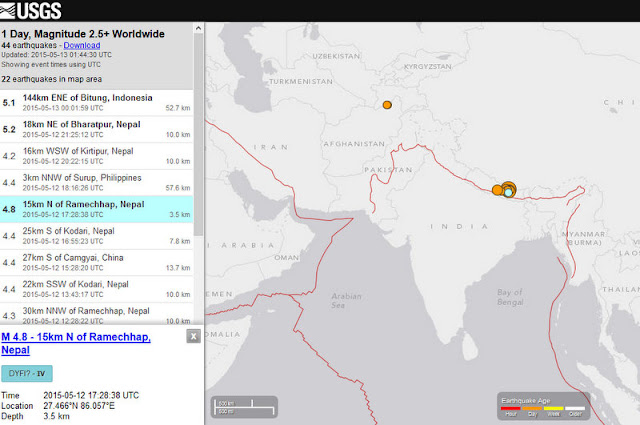Image resolution: width=640 pixels, height=425 pixels.
Task: Click the INDIA label on the map
Action: (x=460, y=226)
